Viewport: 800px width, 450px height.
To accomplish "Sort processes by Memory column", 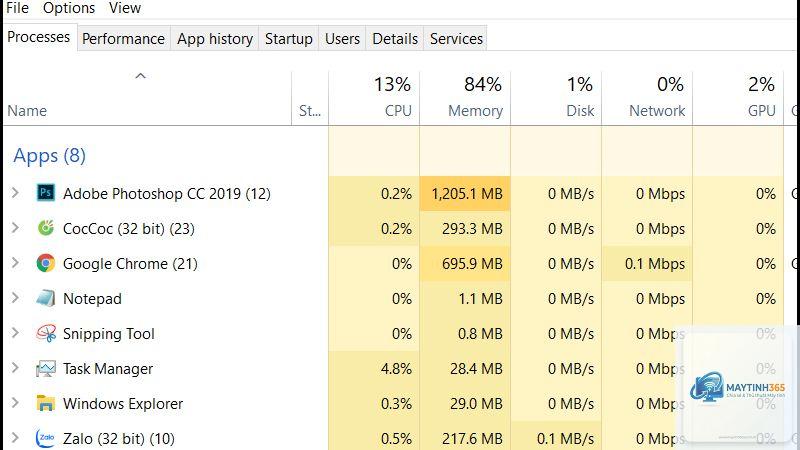I will click(x=465, y=97).
